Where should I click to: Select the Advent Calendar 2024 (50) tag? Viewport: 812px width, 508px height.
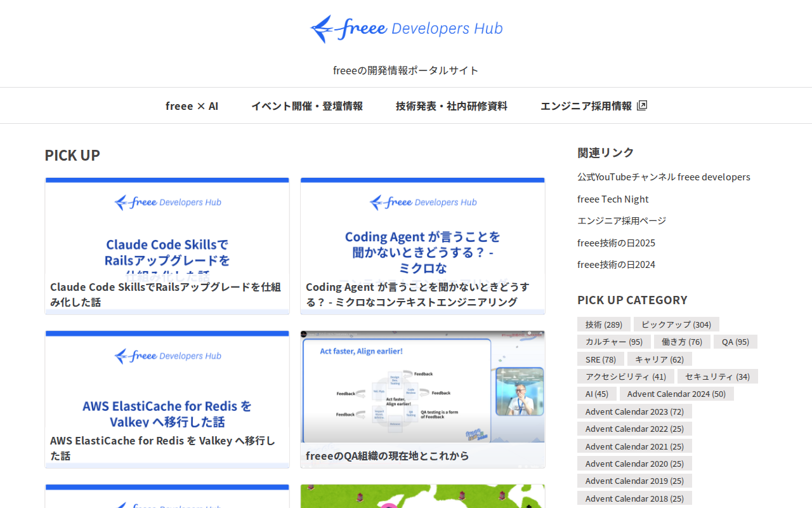(x=677, y=394)
